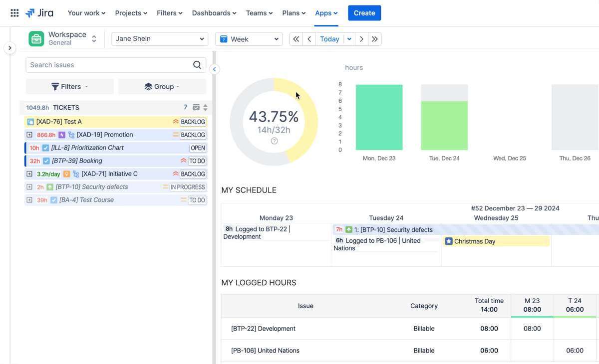Collapse the tickets panel with arrow handle

pyautogui.click(x=214, y=69)
